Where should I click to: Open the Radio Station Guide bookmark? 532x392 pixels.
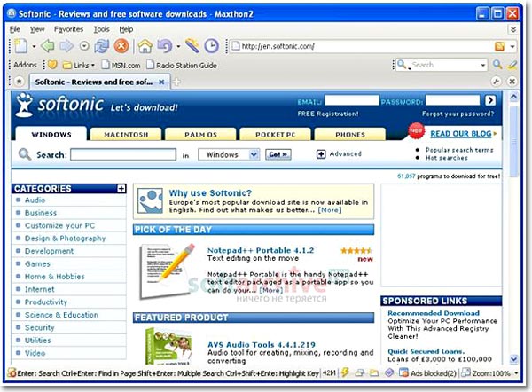182,65
